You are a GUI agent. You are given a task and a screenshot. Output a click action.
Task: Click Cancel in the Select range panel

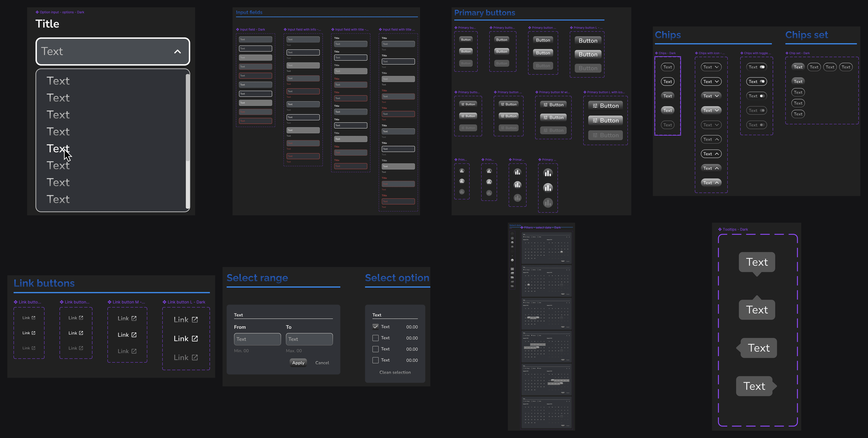(322, 363)
